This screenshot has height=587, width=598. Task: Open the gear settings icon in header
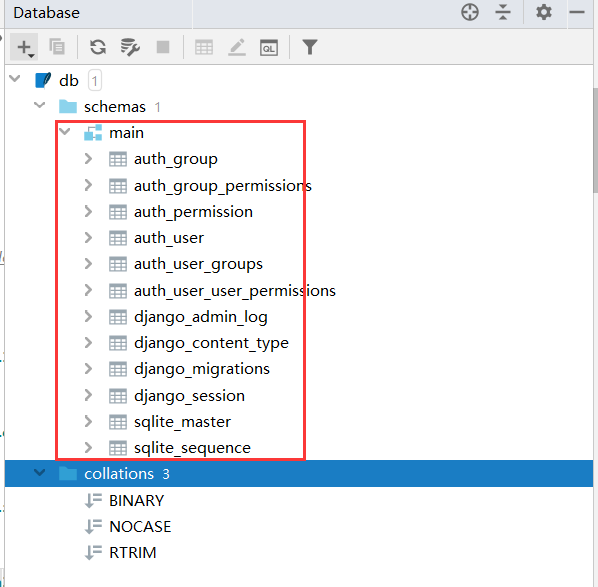[543, 12]
